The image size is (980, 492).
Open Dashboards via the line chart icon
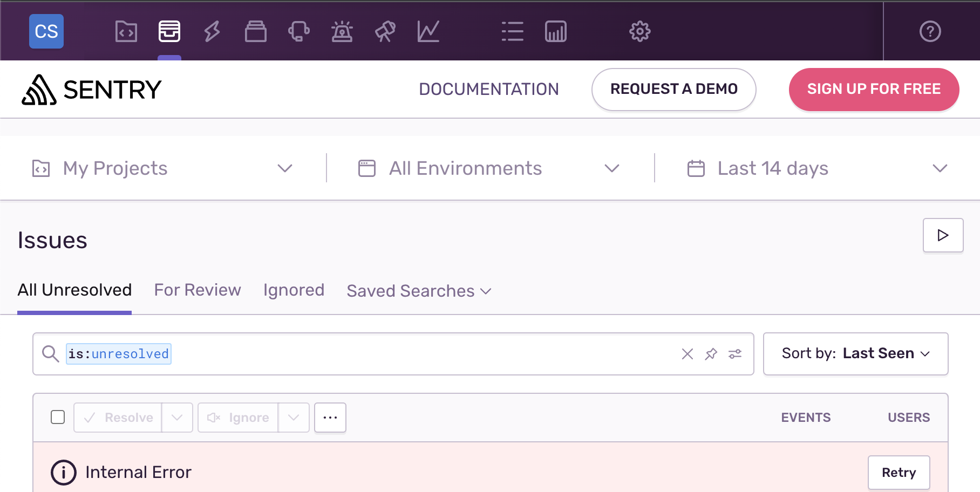tap(428, 31)
